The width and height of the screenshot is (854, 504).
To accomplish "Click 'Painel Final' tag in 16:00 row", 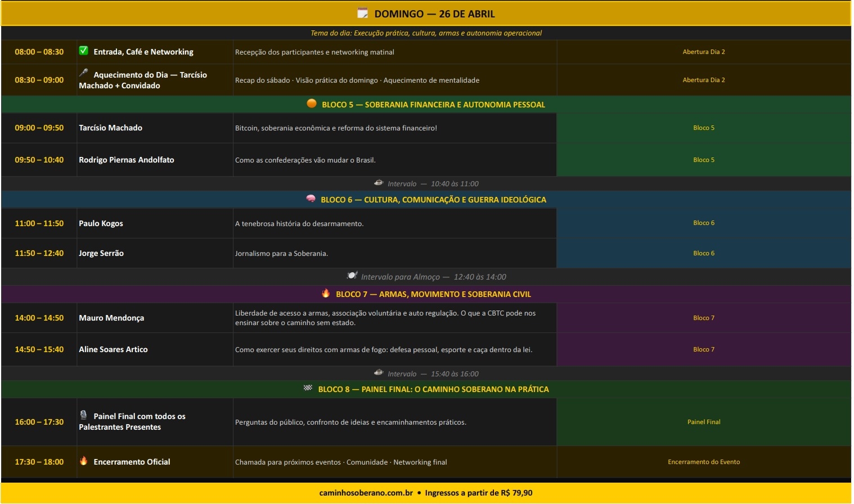I will (x=704, y=422).
